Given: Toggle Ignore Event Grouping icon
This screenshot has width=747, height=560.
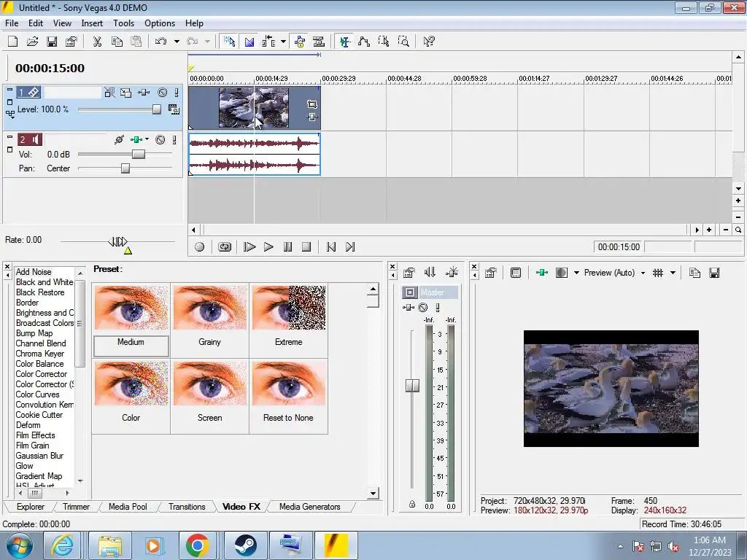Looking at the screenshot, I should tap(319, 42).
